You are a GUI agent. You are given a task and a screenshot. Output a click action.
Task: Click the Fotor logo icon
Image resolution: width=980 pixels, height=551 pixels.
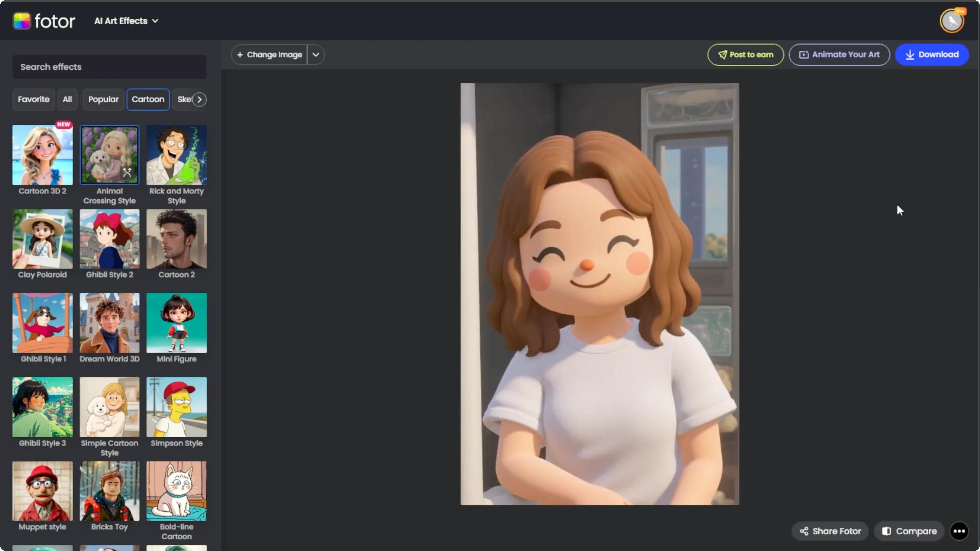click(22, 20)
